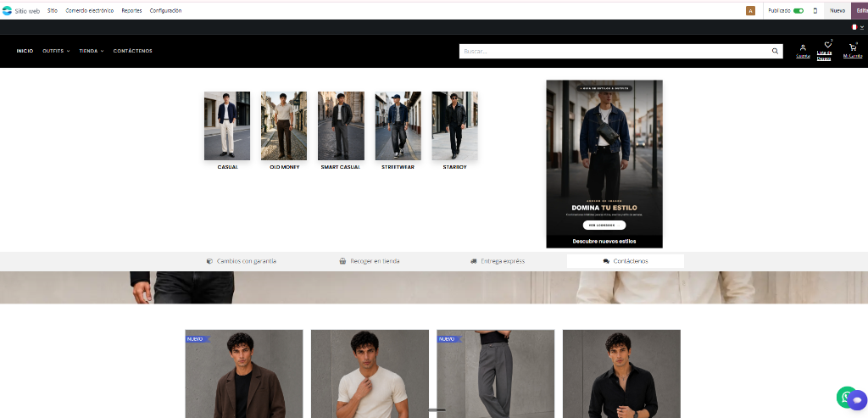Click the SMART CASUAL label
Viewport: 868px width, 418px height.
(341, 167)
